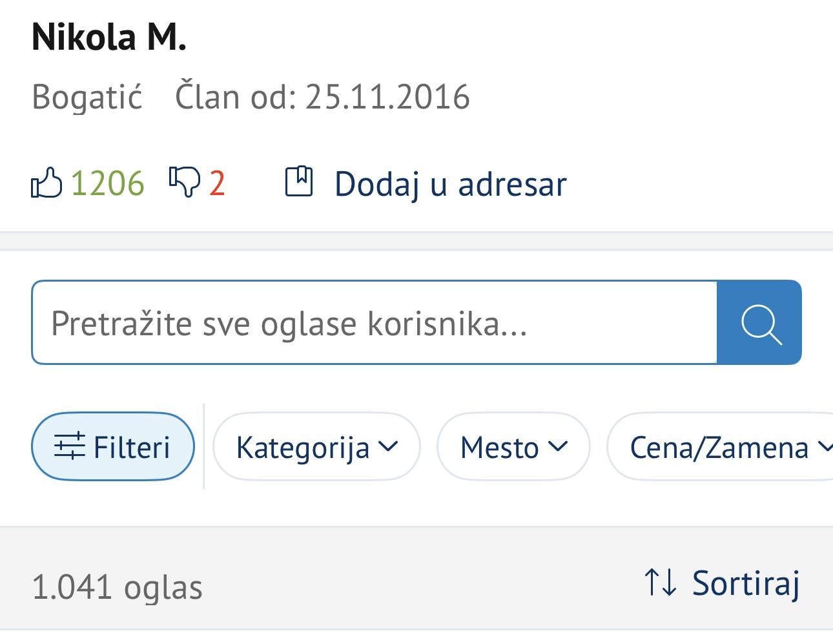
Task: Click the chevron arrow beside Mesto
Action: [x=557, y=446]
